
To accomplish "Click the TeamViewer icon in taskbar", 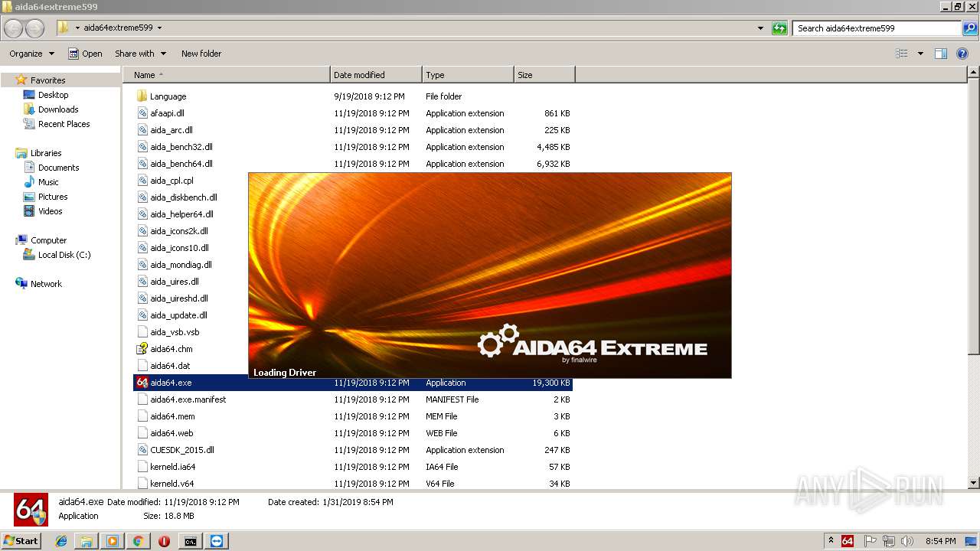I will point(217,541).
